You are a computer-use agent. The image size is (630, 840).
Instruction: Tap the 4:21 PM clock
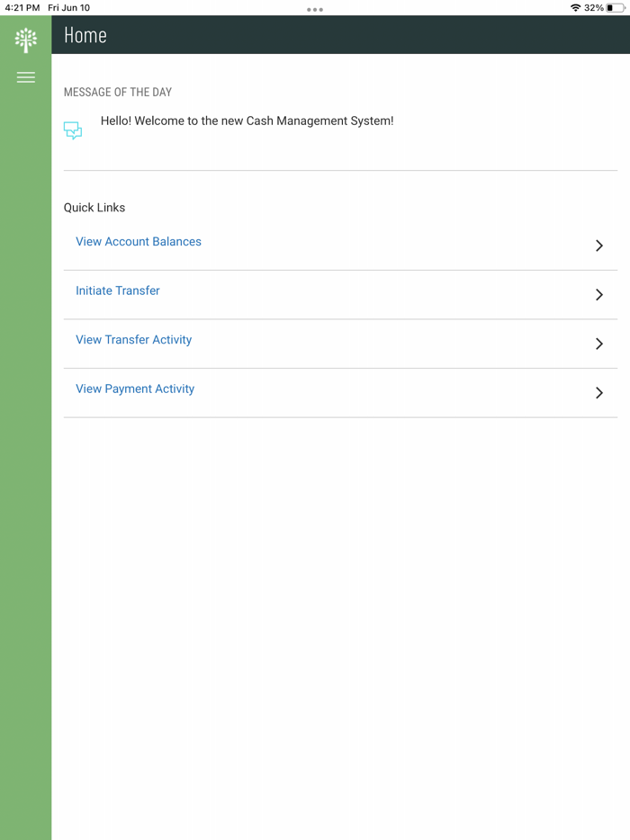(x=22, y=7)
